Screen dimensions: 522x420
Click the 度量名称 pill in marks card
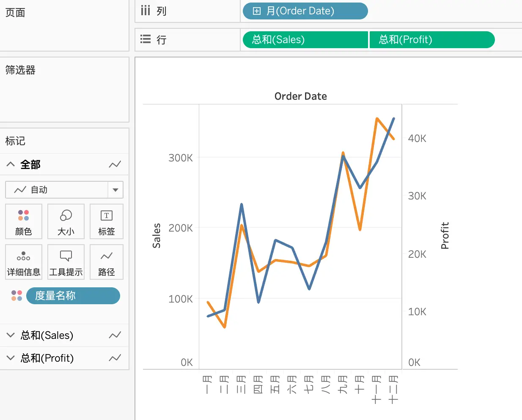coord(73,296)
